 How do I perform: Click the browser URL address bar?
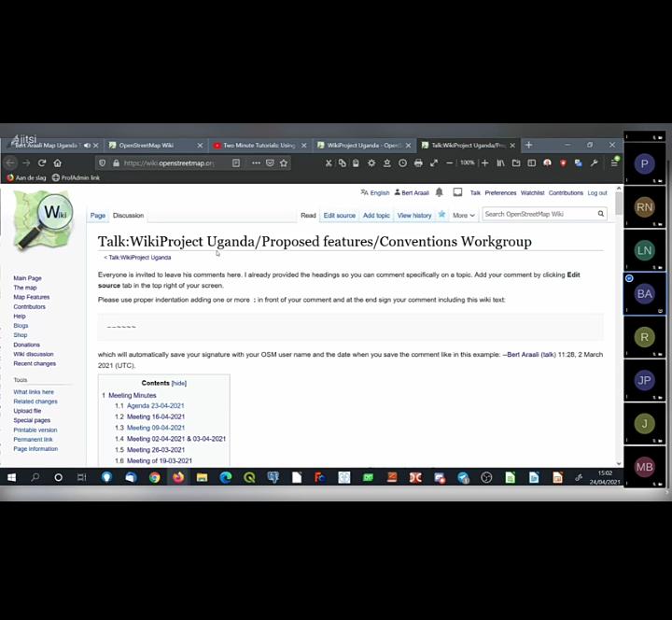click(x=169, y=162)
